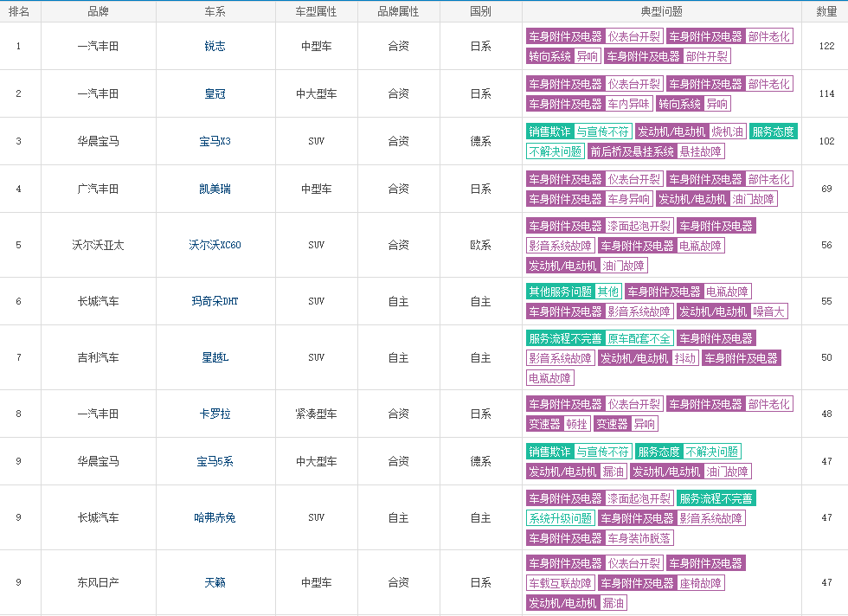
Task: Open the 皇冠 car series link
Action: click(x=215, y=93)
